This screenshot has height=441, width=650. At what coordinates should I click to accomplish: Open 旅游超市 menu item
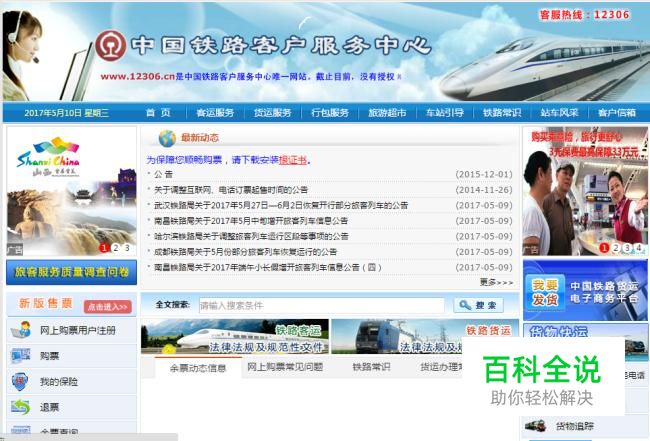pyautogui.click(x=387, y=113)
